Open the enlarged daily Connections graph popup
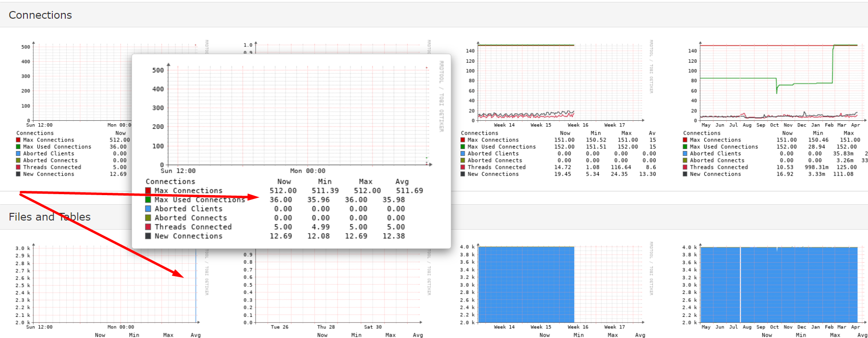Screen dimensions: 868x338 (291, 151)
